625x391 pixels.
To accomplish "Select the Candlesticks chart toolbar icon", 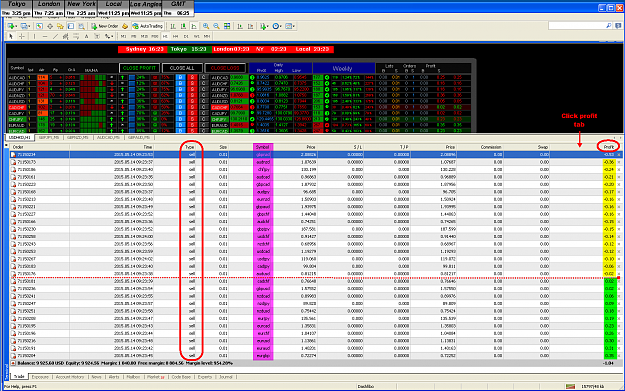I will 183,26.
